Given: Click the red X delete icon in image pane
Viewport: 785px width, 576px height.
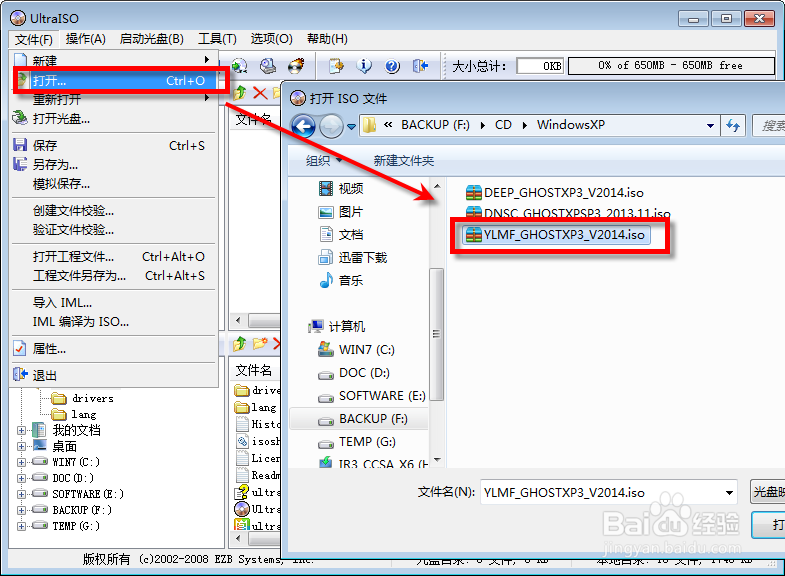Looking at the screenshot, I should click(260, 93).
